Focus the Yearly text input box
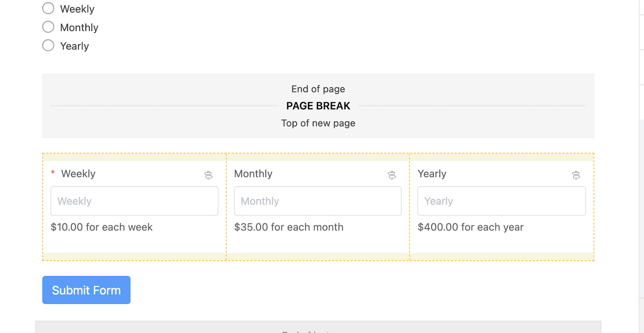The image size is (644, 333). (x=501, y=201)
